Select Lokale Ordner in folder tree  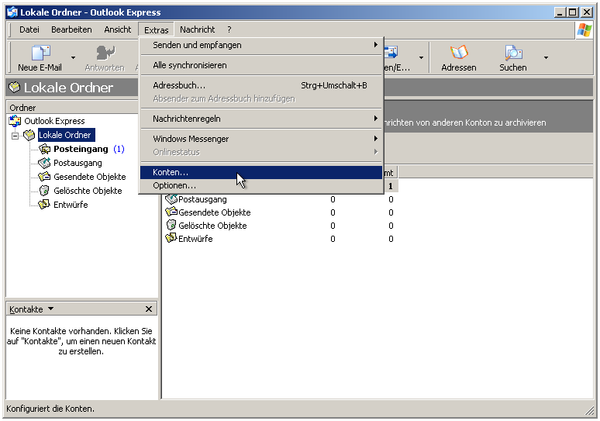[x=65, y=135]
